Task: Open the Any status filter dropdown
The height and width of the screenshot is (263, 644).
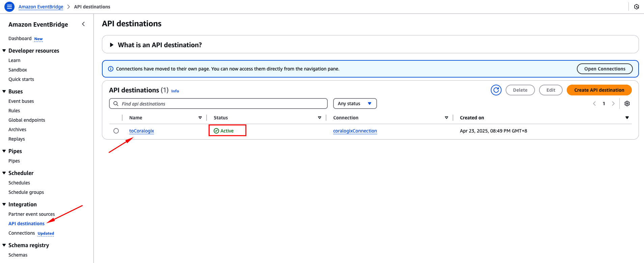Action: point(355,104)
